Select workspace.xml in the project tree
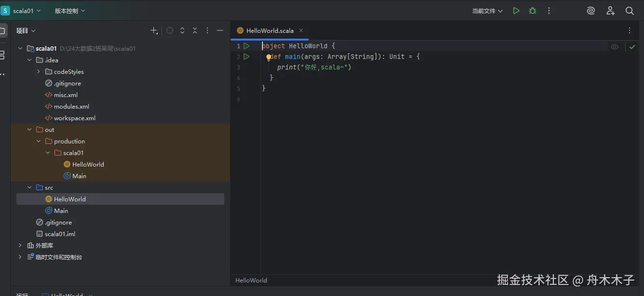The width and height of the screenshot is (644, 296). (x=74, y=118)
